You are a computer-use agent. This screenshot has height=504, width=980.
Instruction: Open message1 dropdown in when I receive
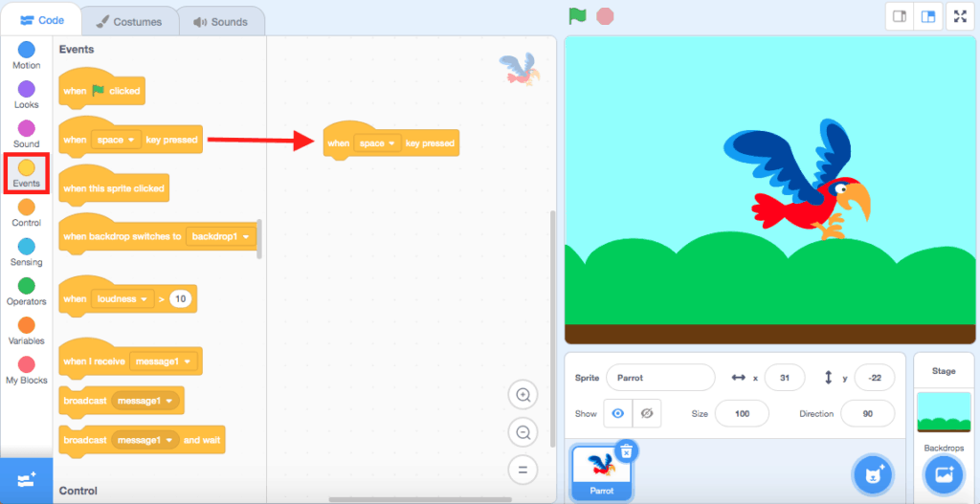click(163, 362)
